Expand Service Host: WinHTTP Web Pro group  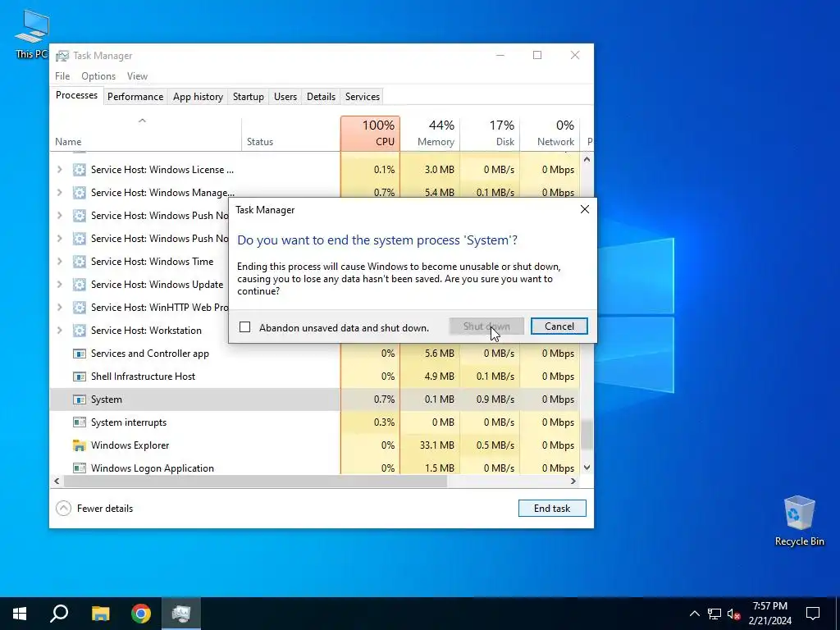59,308
